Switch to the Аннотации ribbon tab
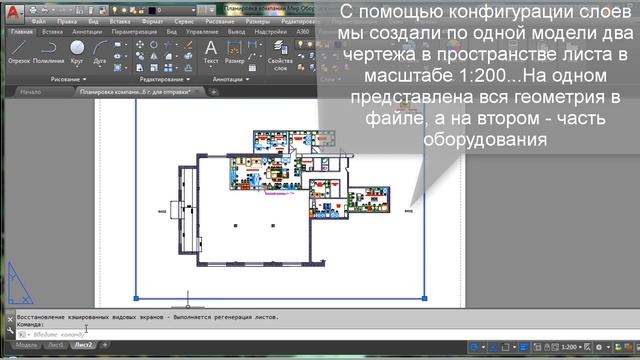640x360 pixels. tap(87, 32)
